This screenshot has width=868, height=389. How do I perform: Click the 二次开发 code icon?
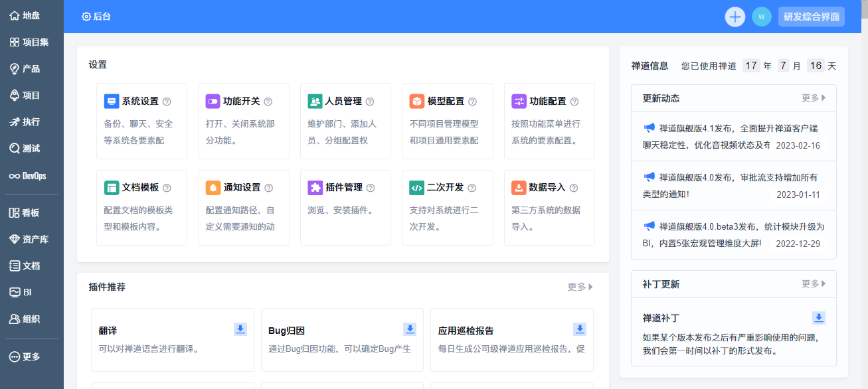pos(416,188)
